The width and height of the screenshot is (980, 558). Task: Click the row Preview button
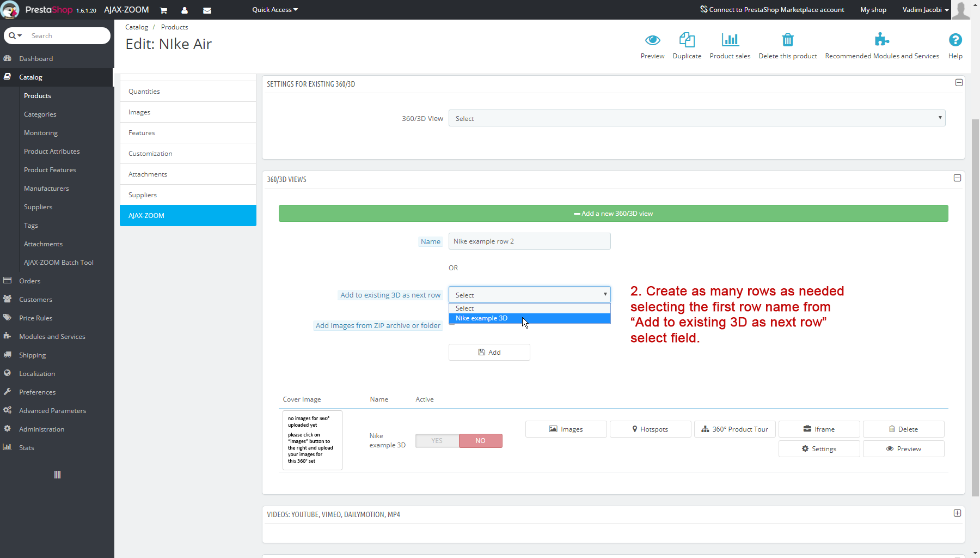tap(904, 449)
